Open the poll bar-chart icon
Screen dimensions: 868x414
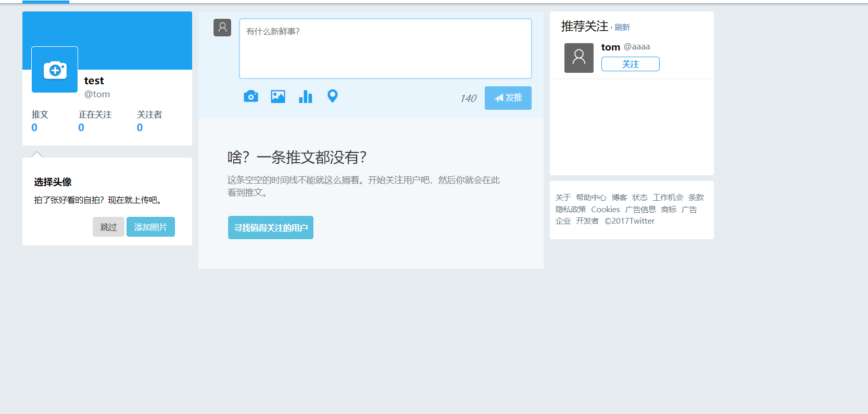[306, 96]
